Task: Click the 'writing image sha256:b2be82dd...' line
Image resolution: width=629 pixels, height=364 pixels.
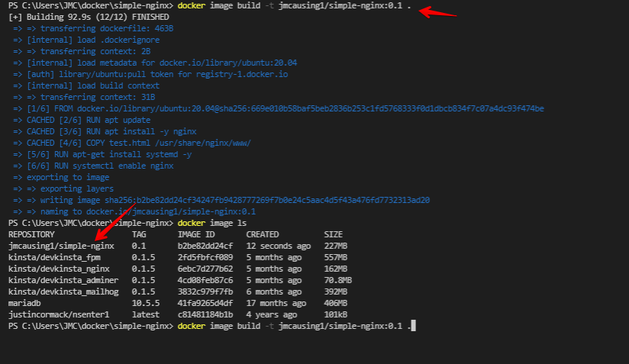Action: coord(221,200)
